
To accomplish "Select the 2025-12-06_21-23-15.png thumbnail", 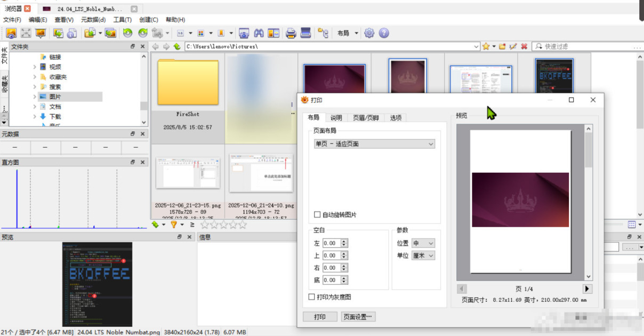I will pos(188,181).
